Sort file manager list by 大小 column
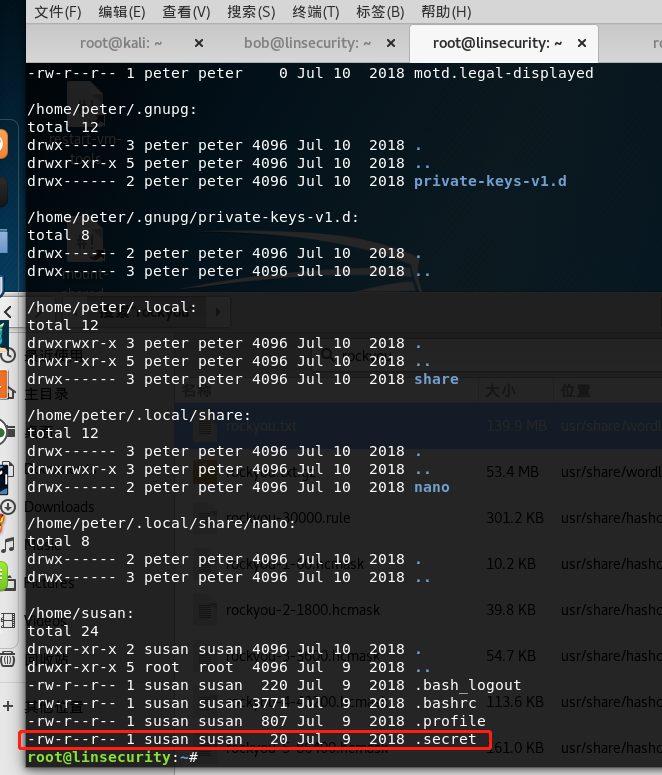 (x=500, y=391)
